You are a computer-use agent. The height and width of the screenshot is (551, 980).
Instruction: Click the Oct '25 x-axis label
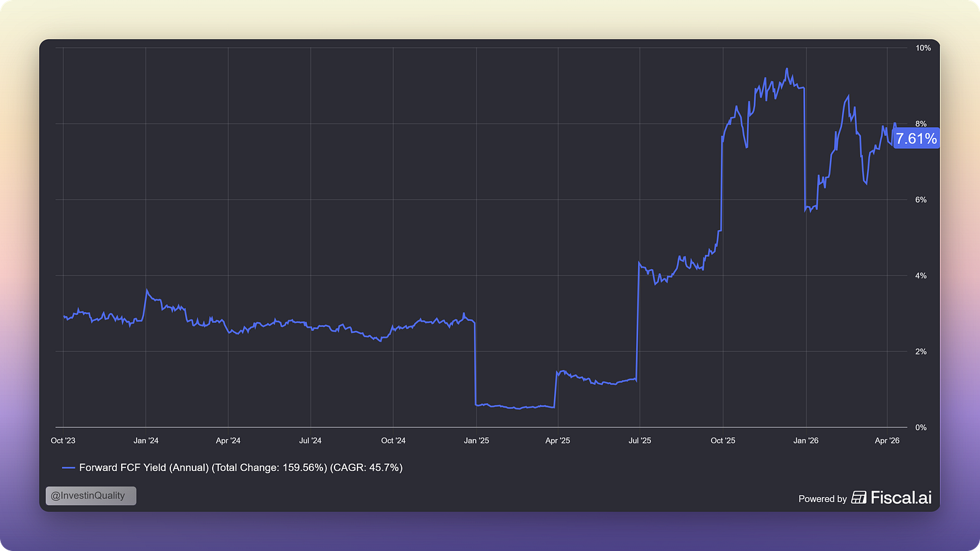722,441
